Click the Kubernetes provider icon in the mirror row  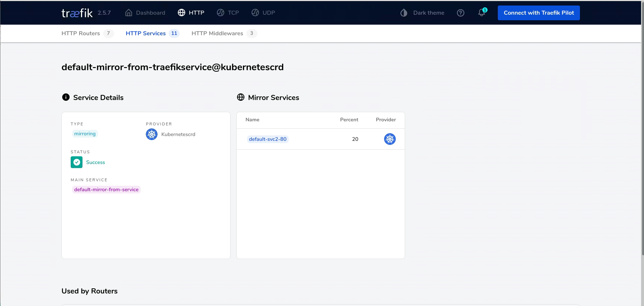[390, 139]
